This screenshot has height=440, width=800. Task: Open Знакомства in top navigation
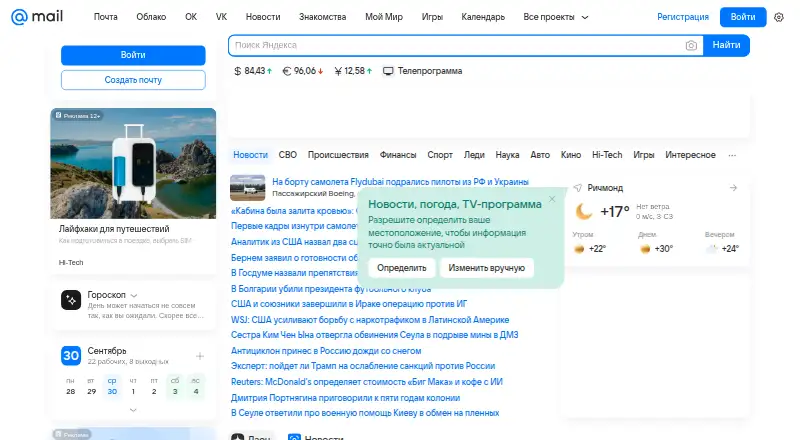tap(322, 17)
